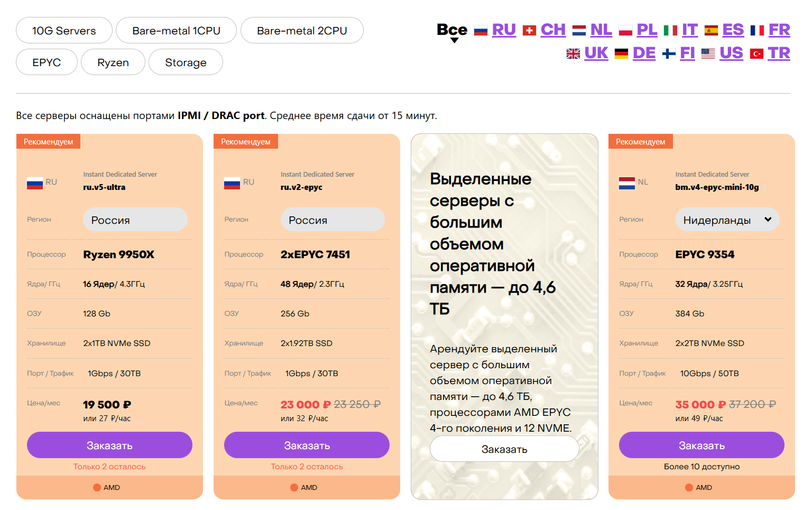This screenshot has width=812, height=510.
Task: Click the Italian flag icon next to IT
Action: 671,31
